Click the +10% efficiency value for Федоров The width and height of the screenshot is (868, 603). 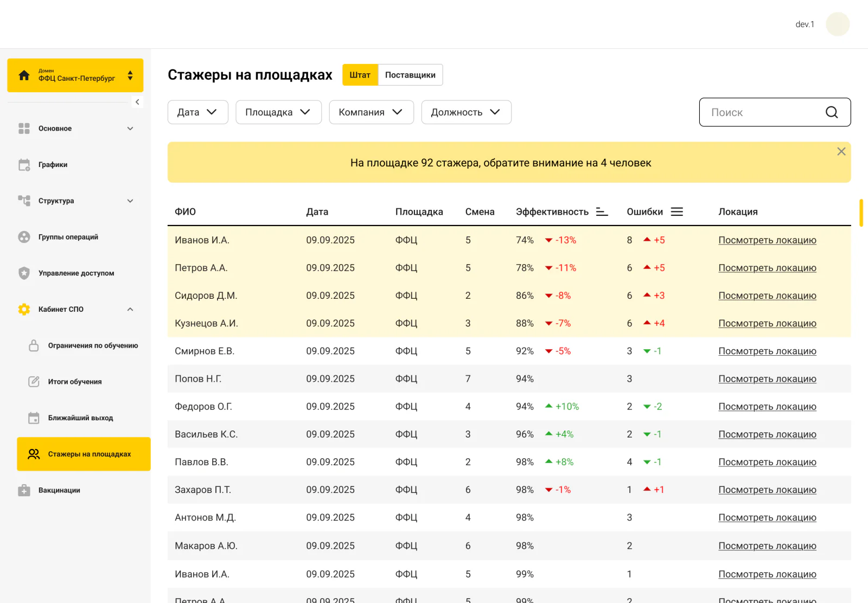pos(567,407)
